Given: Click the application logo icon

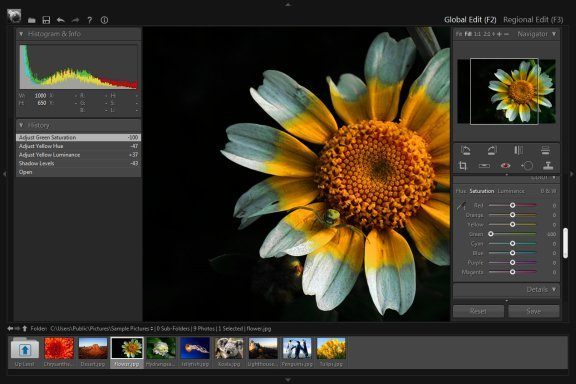Looking at the screenshot, I should tap(14, 16).
